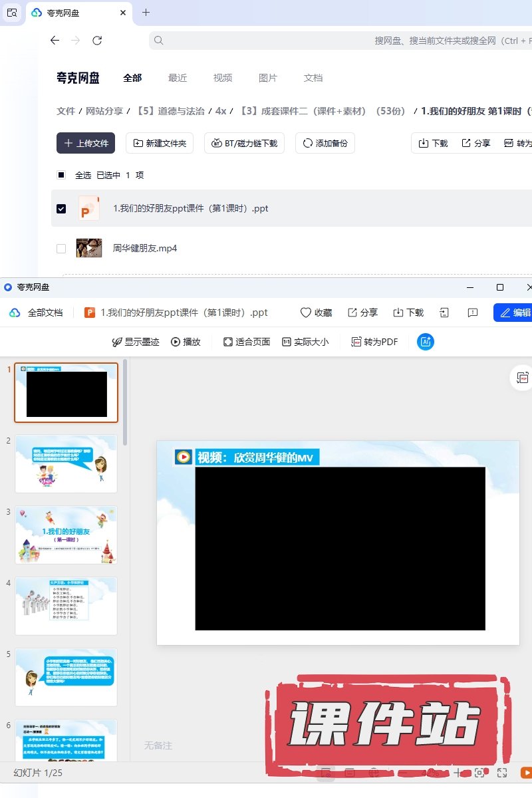The width and height of the screenshot is (532, 798).
Task: Click 转为PDF in the viewer toolbar
Action: (x=374, y=342)
